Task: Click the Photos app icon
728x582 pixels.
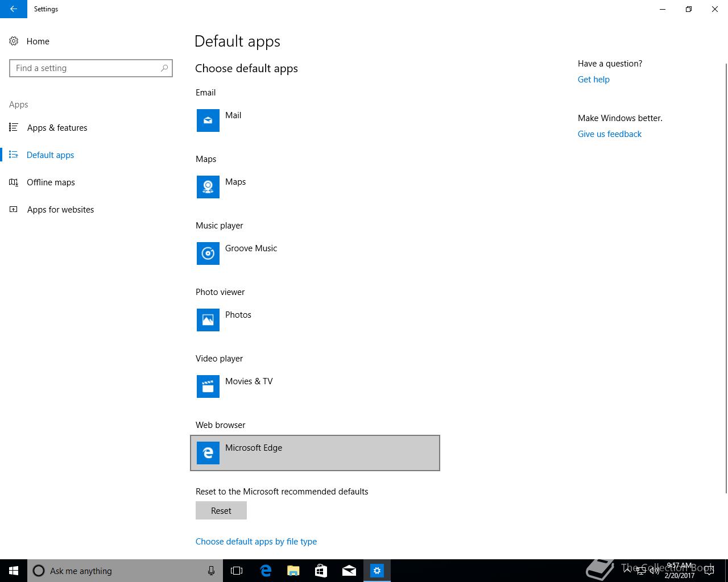Action: click(208, 320)
